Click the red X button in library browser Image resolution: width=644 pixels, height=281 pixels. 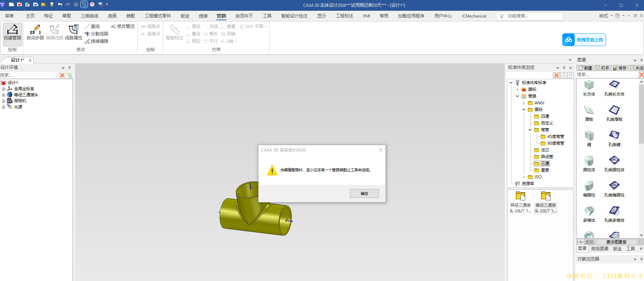click(557, 75)
